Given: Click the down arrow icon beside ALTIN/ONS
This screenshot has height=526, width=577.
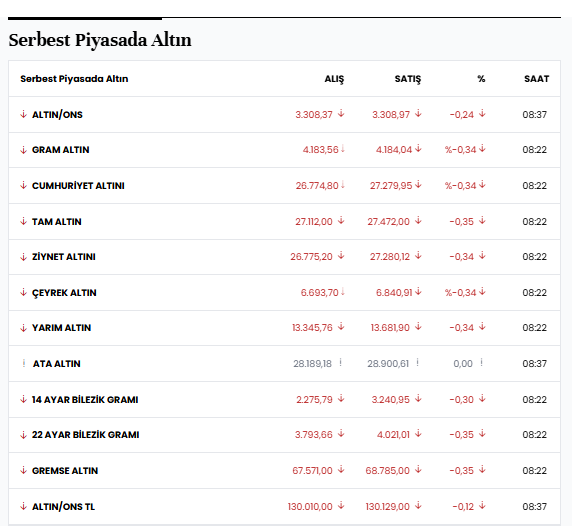Looking at the screenshot, I should (24, 114).
